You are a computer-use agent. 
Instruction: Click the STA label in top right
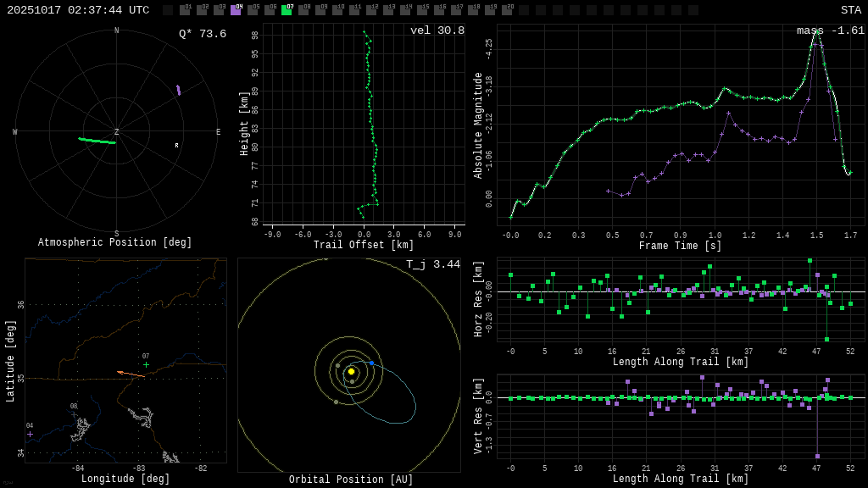(850, 10)
